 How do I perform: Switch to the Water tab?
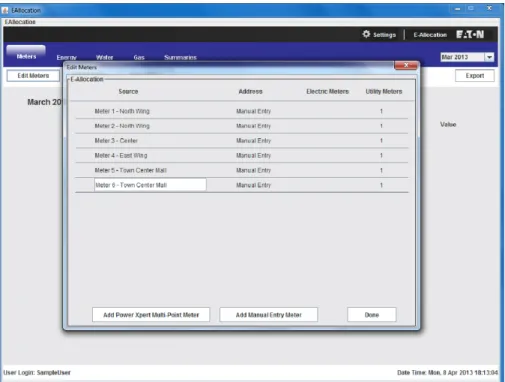(x=104, y=57)
